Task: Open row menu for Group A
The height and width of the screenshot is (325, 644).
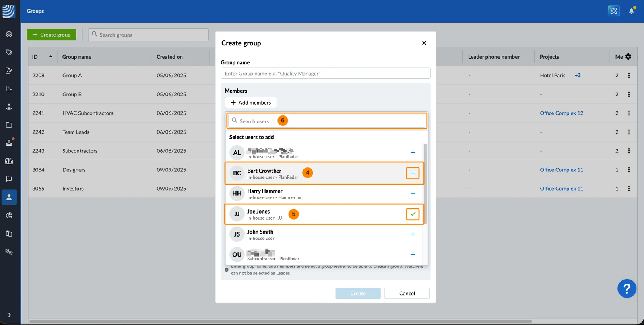Action: point(629,75)
